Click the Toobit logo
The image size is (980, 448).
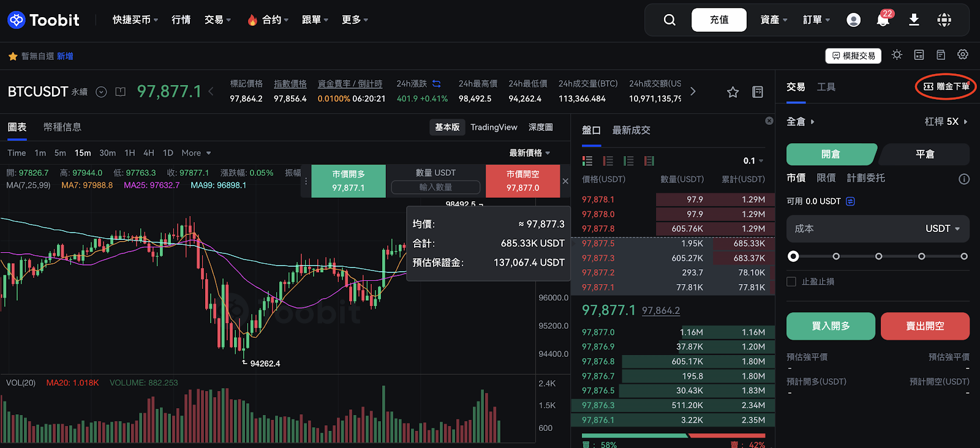(x=43, y=20)
